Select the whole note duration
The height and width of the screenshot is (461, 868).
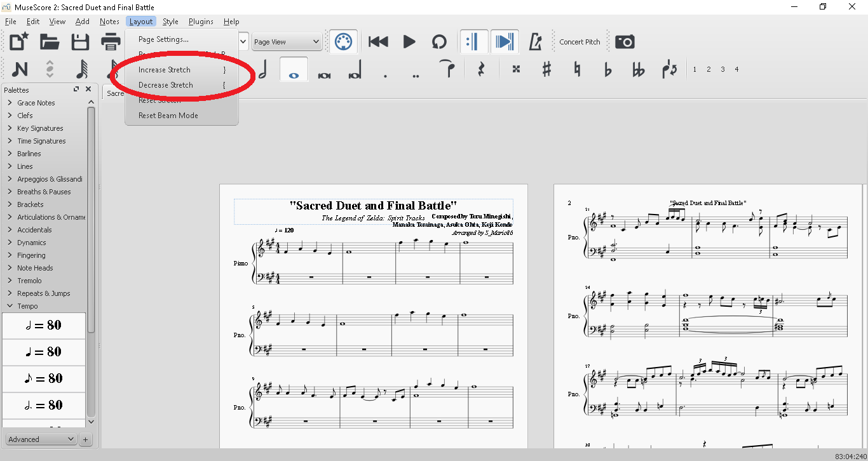click(x=294, y=69)
